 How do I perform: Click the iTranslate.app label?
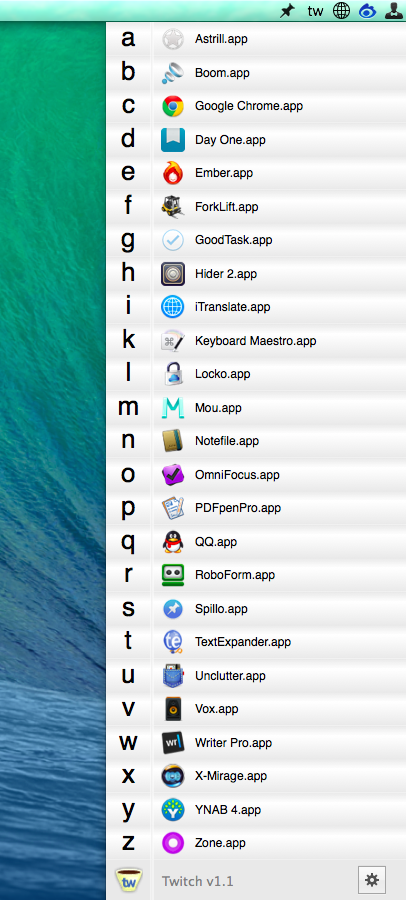pyautogui.click(x=233, y=307)
